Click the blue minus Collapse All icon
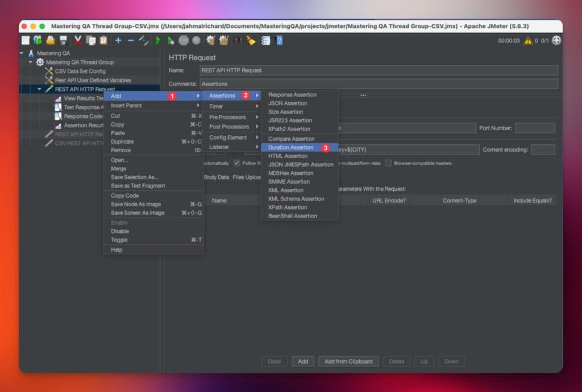 131,40
